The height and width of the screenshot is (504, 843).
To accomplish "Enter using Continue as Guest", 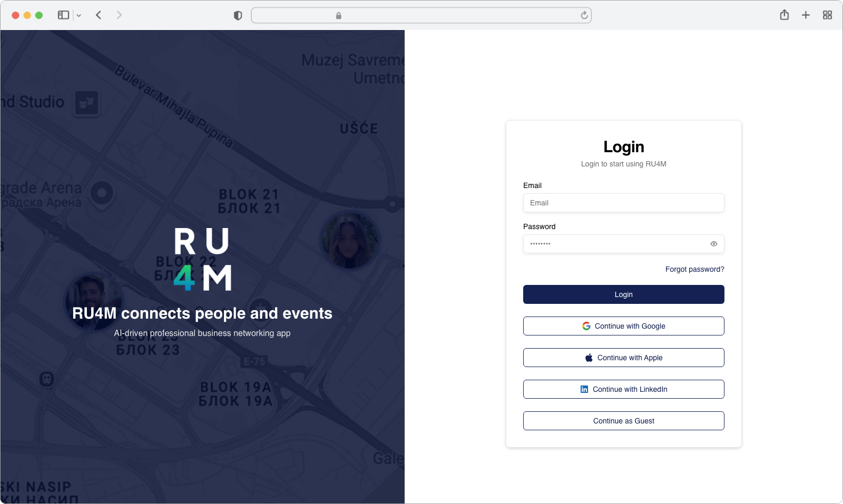I will (x=623, y=421).
